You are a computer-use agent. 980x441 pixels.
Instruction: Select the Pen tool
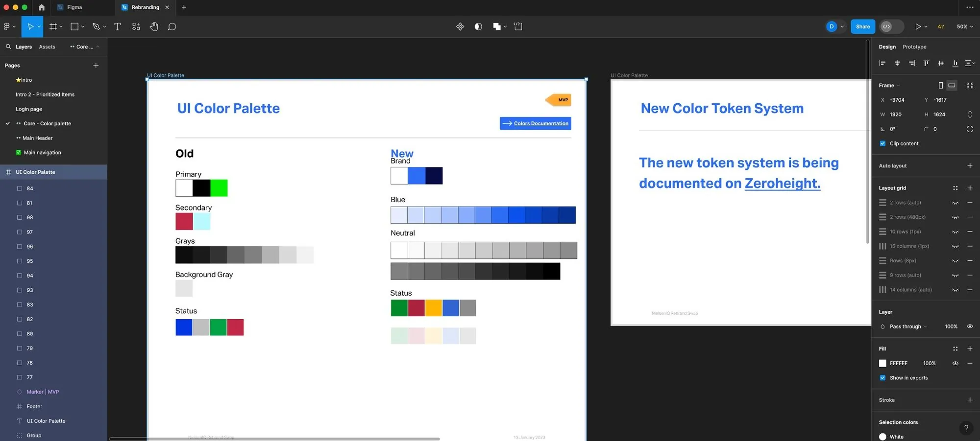tap(96, 26)
